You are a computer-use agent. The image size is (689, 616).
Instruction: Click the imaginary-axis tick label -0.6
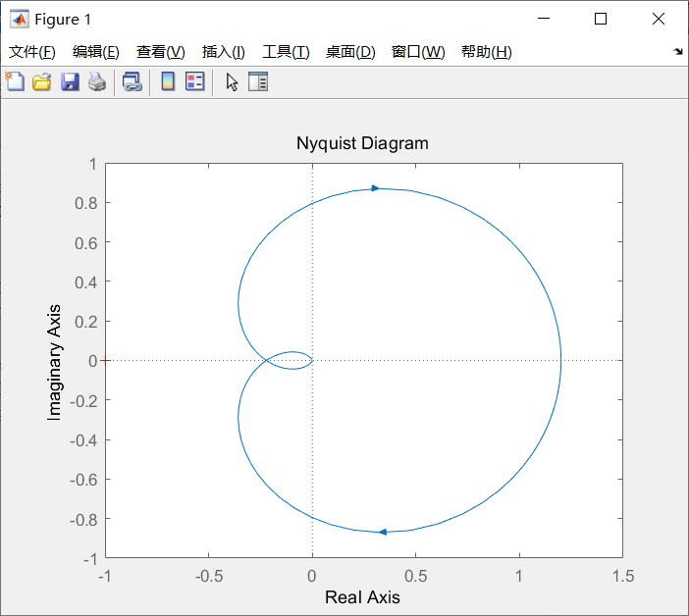[83, 480]
